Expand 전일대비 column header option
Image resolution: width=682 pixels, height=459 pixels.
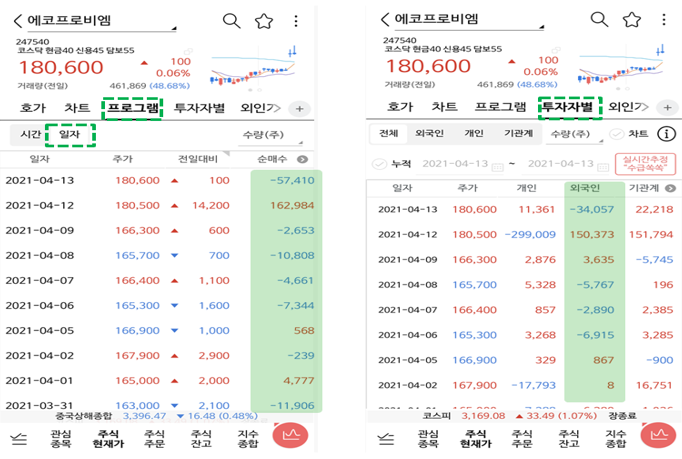226,154
